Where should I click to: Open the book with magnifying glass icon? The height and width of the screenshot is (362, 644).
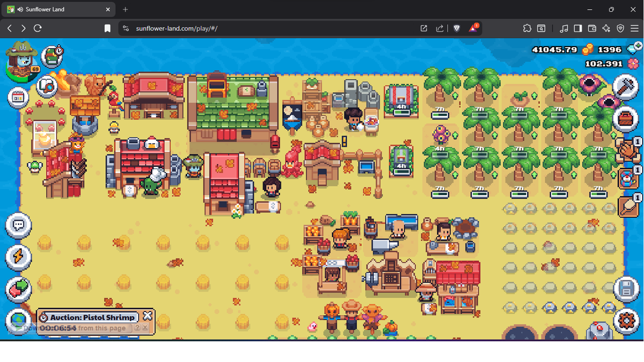point(47,85)
